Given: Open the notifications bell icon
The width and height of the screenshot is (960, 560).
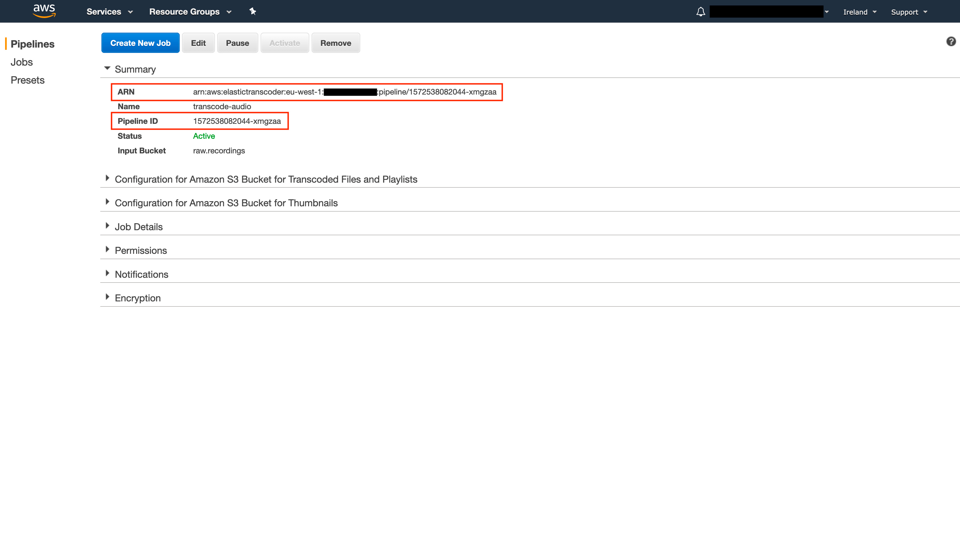Looking at the screenshot, I should 700,12.
